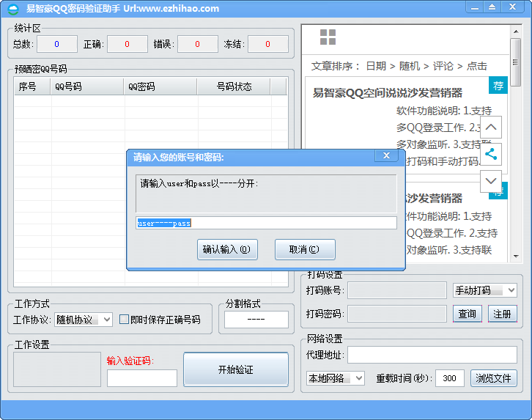Click the 输入验证码 input field
The width and height of the screenshot is (532, 420).
142,378
